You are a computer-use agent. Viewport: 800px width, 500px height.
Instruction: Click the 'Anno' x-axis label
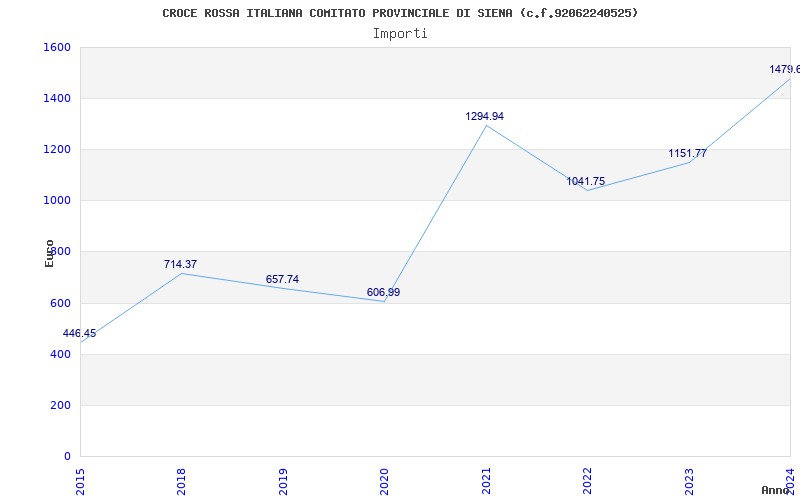coord(776,490)
